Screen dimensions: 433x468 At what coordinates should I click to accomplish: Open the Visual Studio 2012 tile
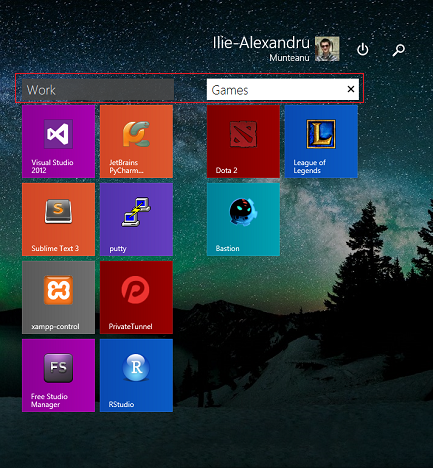click(x=58, y=142)
